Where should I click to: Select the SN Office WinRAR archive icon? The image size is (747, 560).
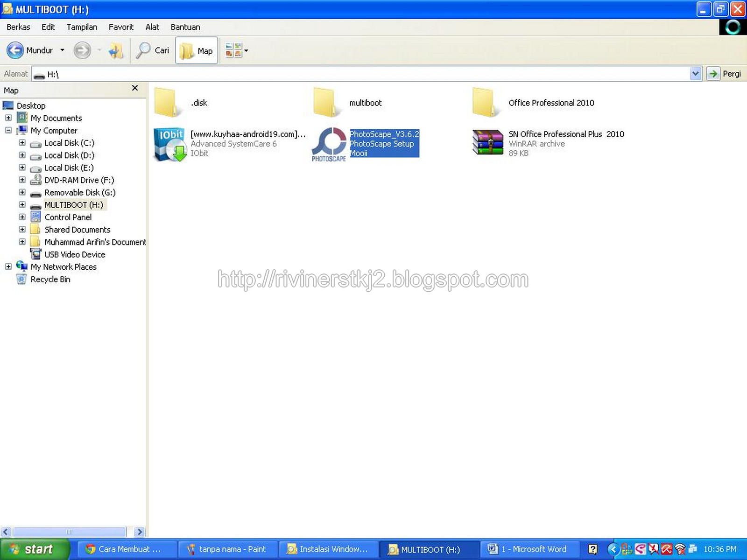coord(488,143)
